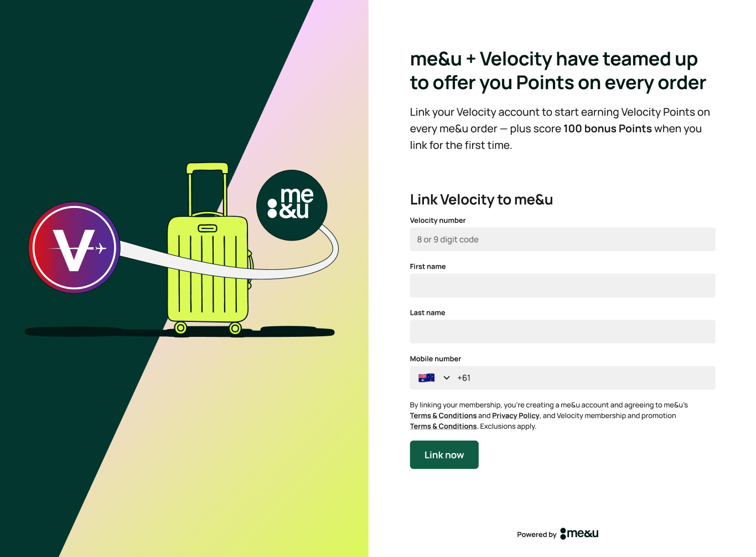Image resolution: width=756 pixels, height=557 pixels.
Task: Focus the Velocity number input field
Action: tap(562, 240)
